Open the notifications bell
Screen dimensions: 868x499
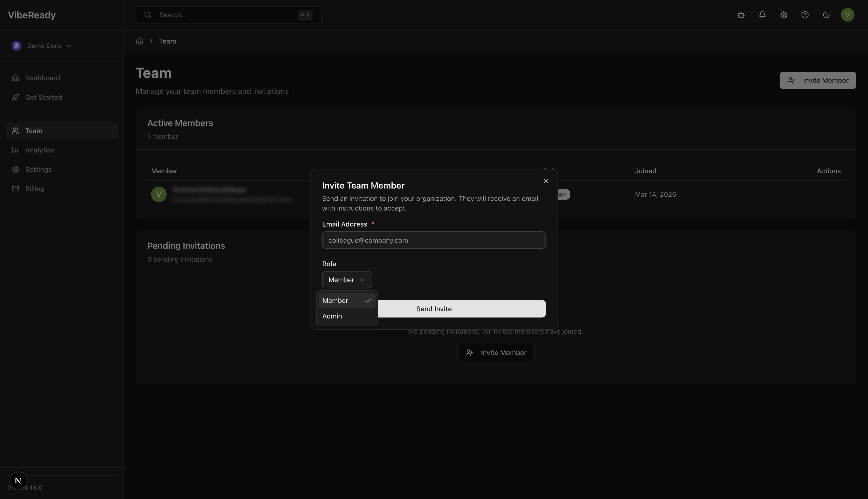coord(762,15)
